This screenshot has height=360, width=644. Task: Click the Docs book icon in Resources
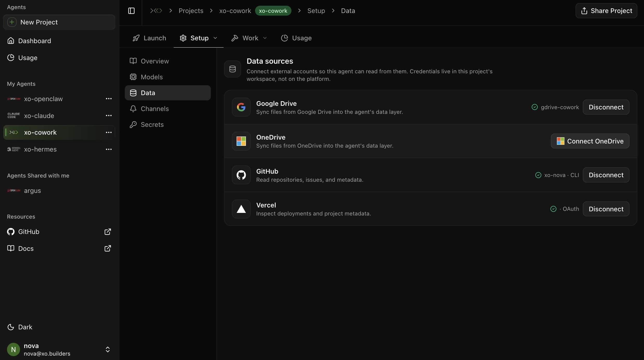11,248
